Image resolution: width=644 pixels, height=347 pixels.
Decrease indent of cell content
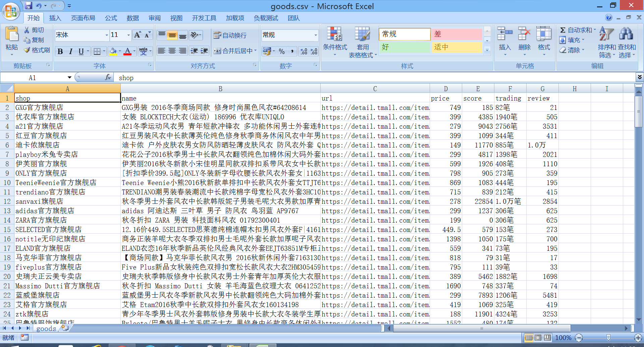click(x=194, y=51)
